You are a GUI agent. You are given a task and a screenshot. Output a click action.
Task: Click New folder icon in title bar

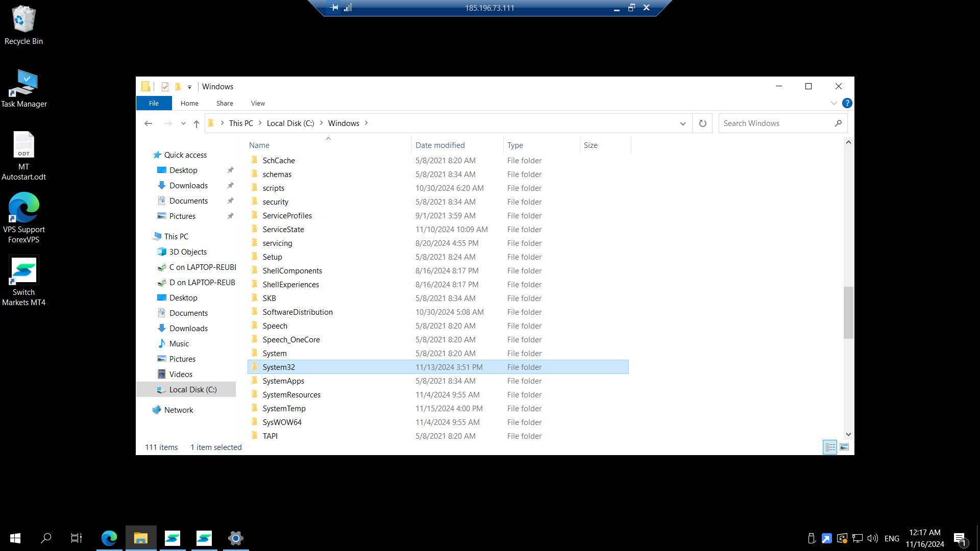[178, 87]
